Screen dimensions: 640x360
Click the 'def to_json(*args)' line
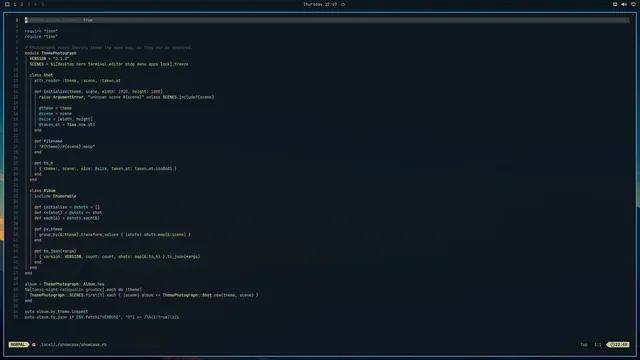pyautogui.click(x=55, y=251)
